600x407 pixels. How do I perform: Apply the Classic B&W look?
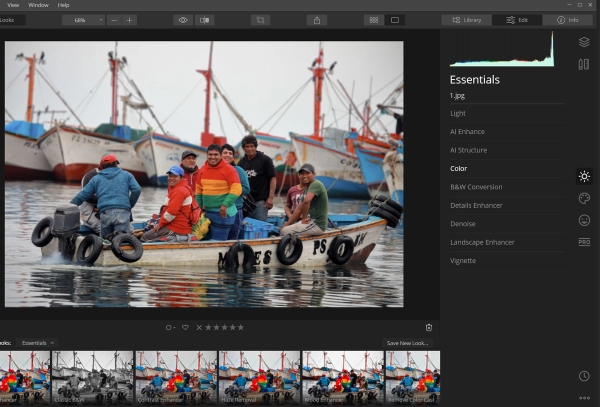pyautogui.click(x=92, y=378)
